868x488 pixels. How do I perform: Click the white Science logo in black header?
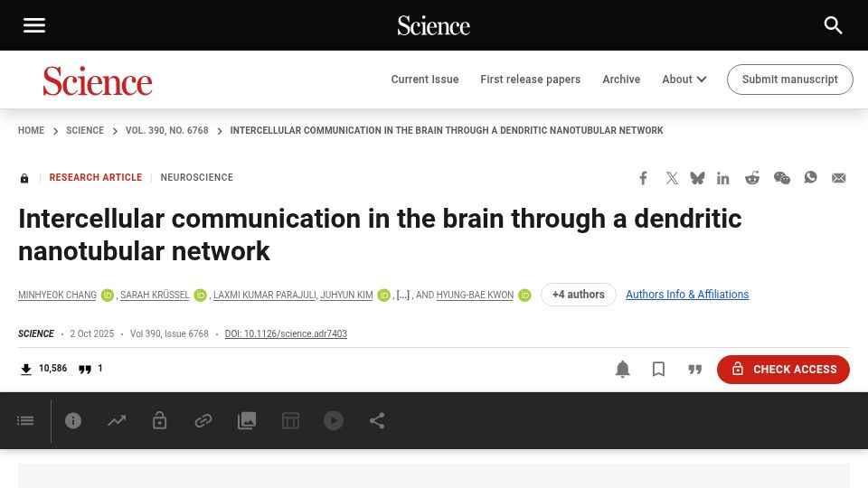click(433, 25)
